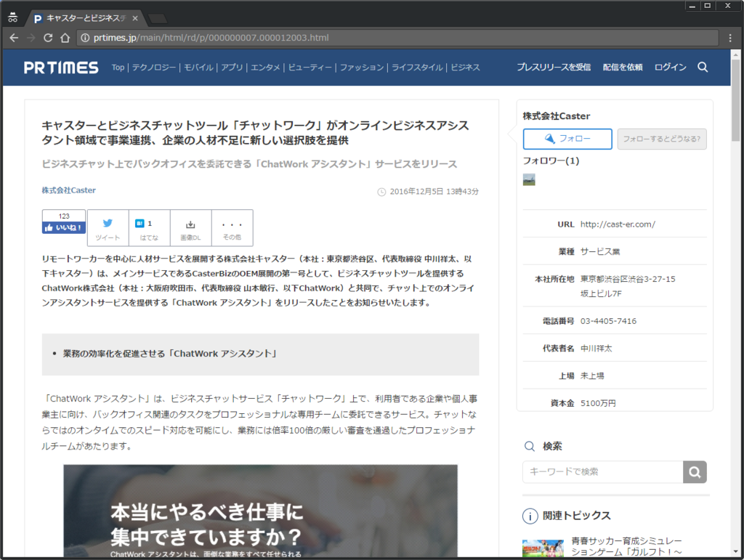Open a new browser tab
Image resolution: width=744 pixels, height=560 pixels.
(157, 19)
